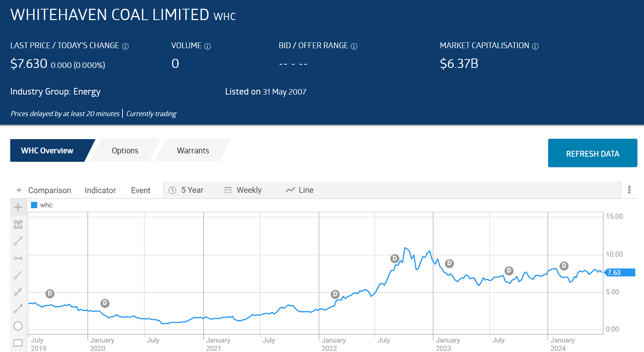Click the $6.37B market capitalisation value
Viewport: 644px width, 352px height.
[x=459, y=64]
